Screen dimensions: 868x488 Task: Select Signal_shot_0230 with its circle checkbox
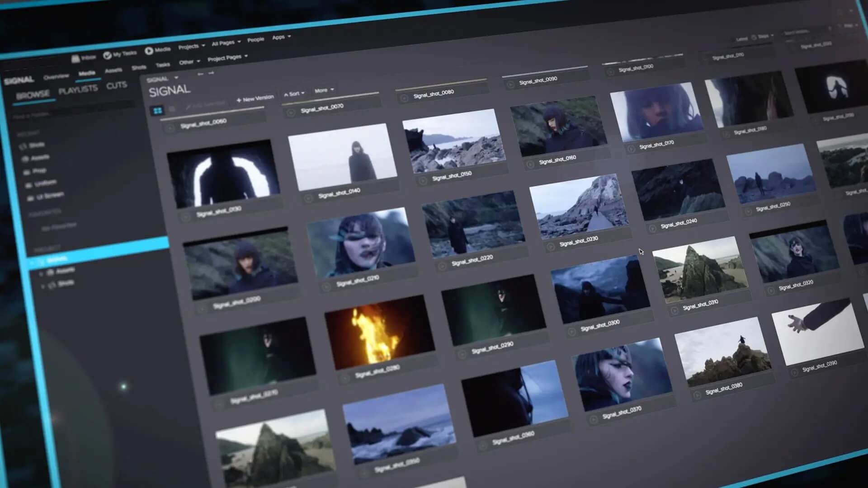[550, 247]
